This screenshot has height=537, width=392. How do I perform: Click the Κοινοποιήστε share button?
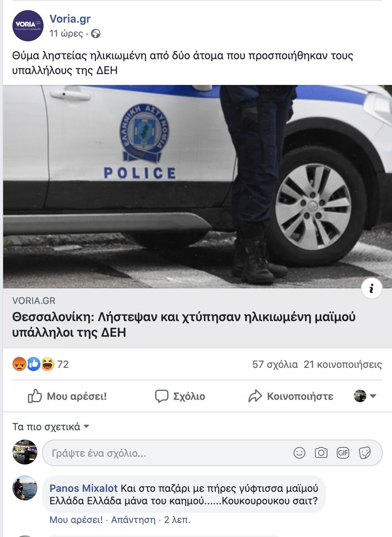pos(291,396)
